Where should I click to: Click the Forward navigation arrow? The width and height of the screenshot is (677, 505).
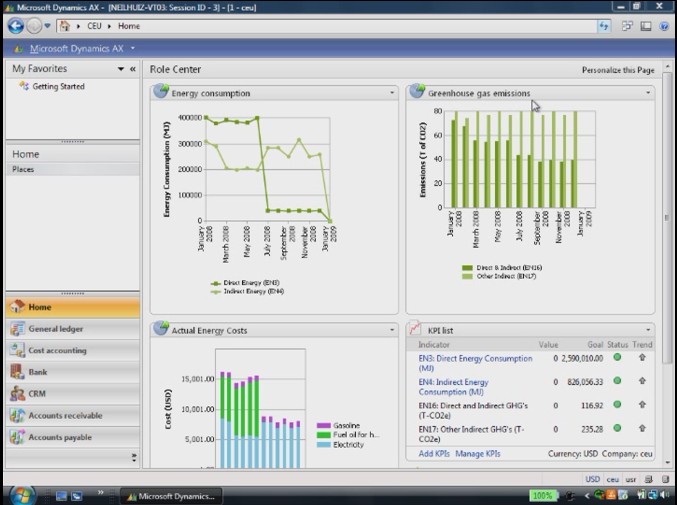(34, 26)
